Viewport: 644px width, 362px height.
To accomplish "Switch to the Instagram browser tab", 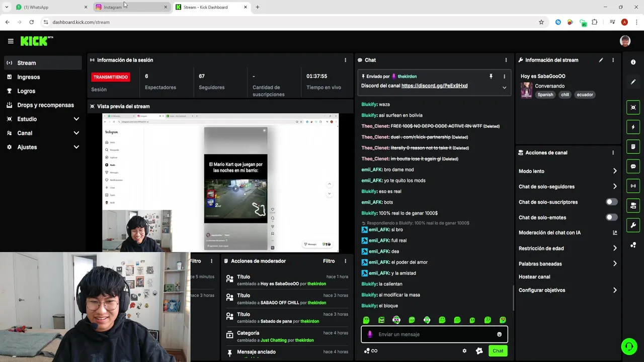I will pos(132,7).
